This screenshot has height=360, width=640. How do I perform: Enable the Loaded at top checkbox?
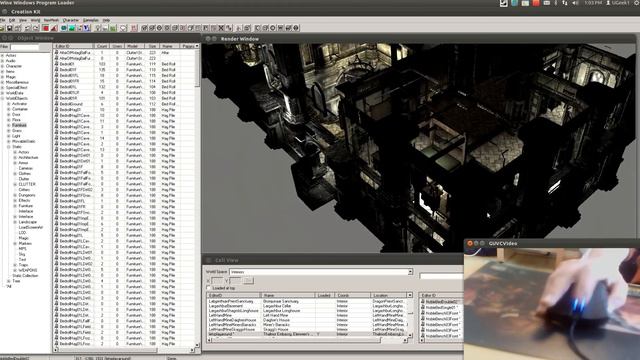[209, 288]
